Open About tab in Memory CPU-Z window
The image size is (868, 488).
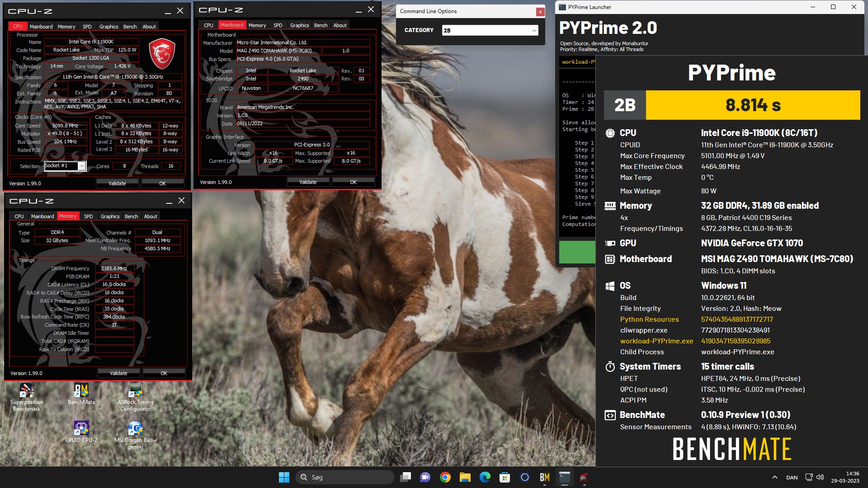pyautogui.click(x=151, y=216)
